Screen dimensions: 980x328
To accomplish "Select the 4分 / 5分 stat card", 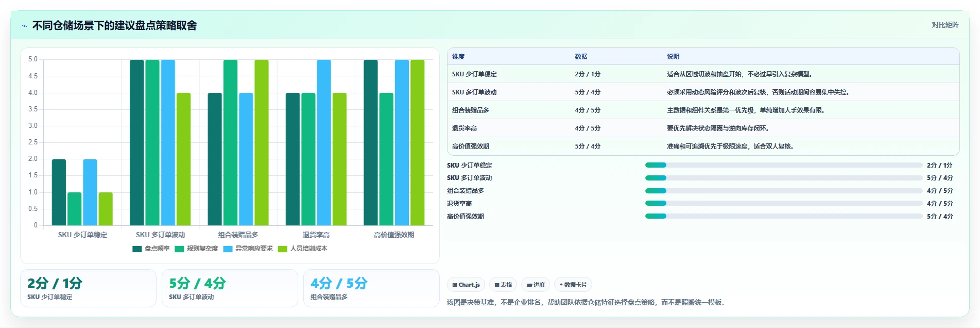I will pyautogui.click(x=371, y=288).
